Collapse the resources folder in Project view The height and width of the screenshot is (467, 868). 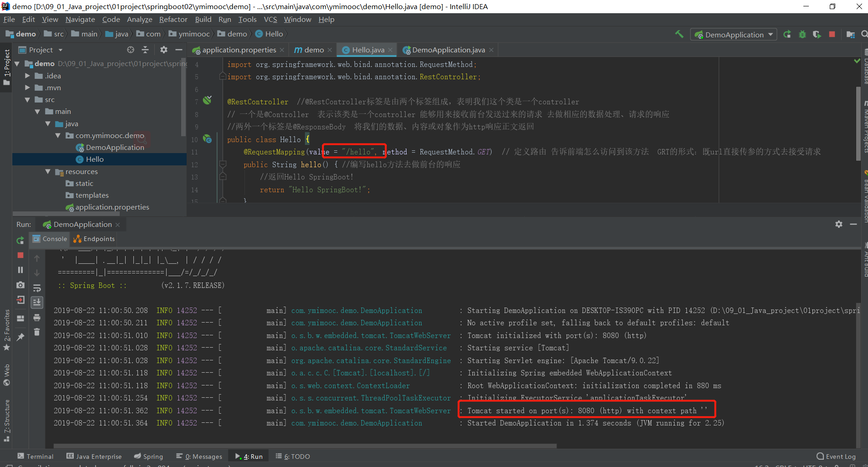point(48,171)
